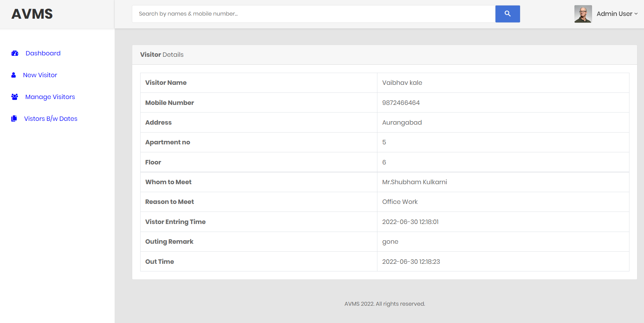Open profile via Admin User avatar photo
Viewport: 644px width, 323px height.
[x=583, y=14]
